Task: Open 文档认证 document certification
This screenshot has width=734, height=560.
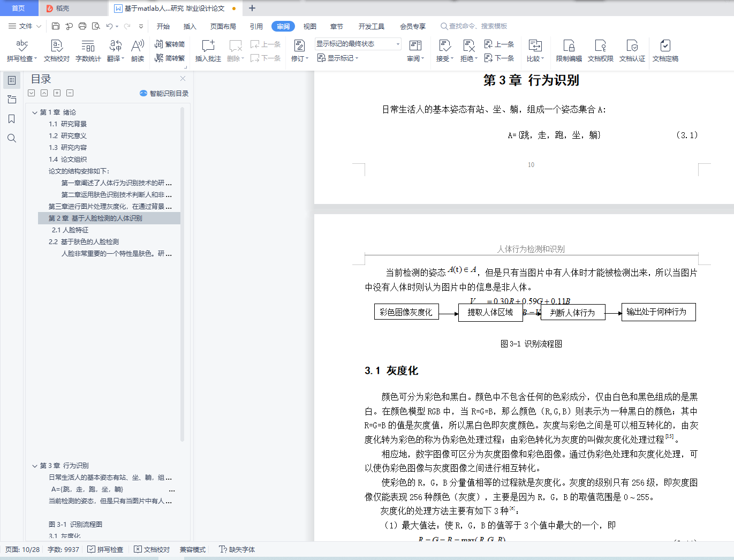Action: click(x=632, y=51)
